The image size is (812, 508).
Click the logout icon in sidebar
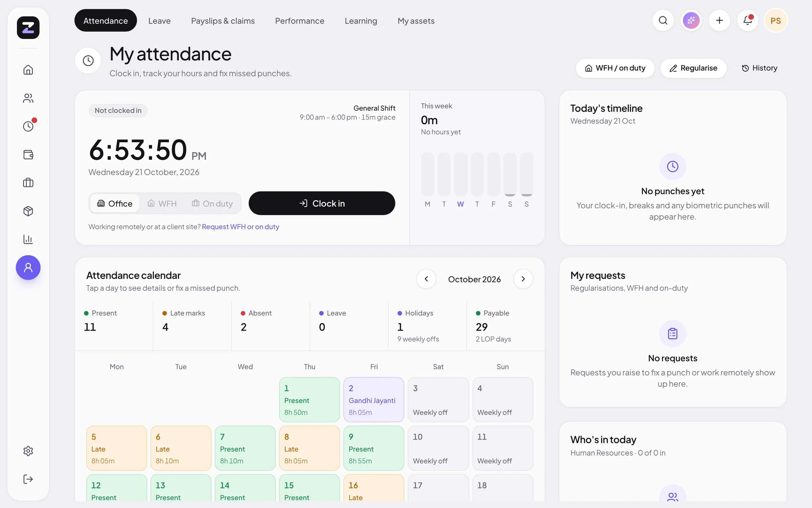click(x=28, y=479)
